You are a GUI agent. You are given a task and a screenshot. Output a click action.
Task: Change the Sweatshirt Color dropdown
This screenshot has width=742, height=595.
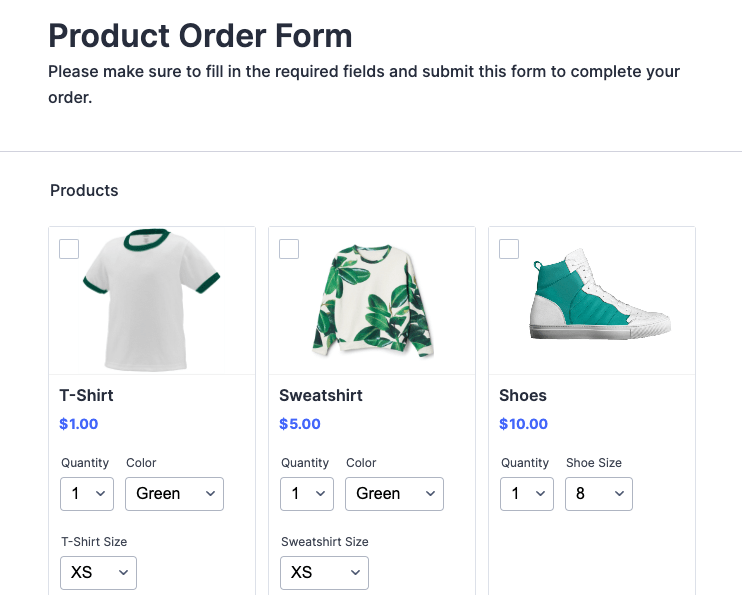(394, 494)
